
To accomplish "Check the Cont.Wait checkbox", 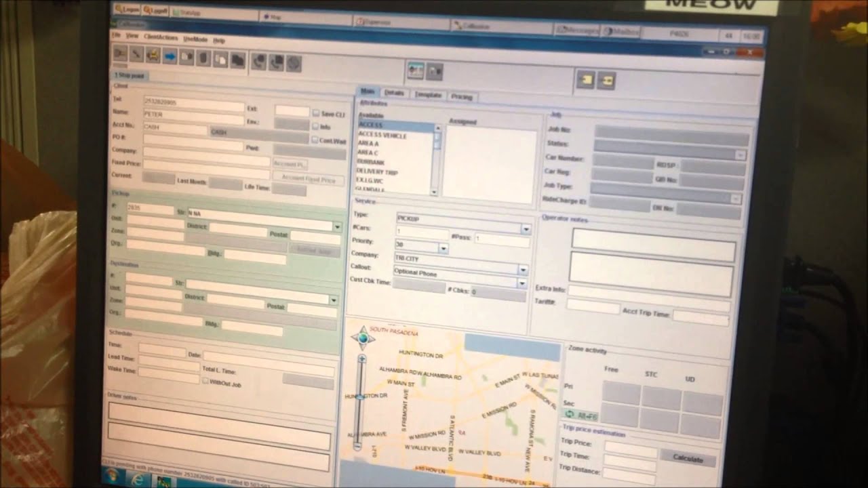I will tap(315, 140).
